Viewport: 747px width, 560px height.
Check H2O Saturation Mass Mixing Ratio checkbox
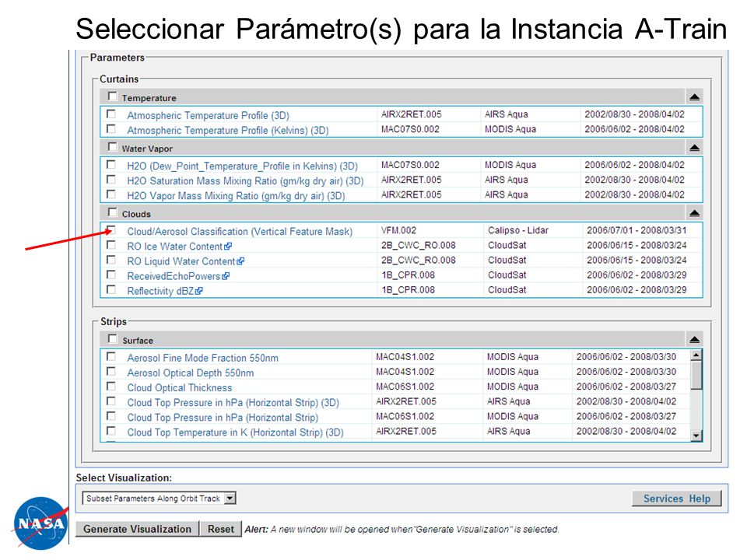(x=111, y=179)
